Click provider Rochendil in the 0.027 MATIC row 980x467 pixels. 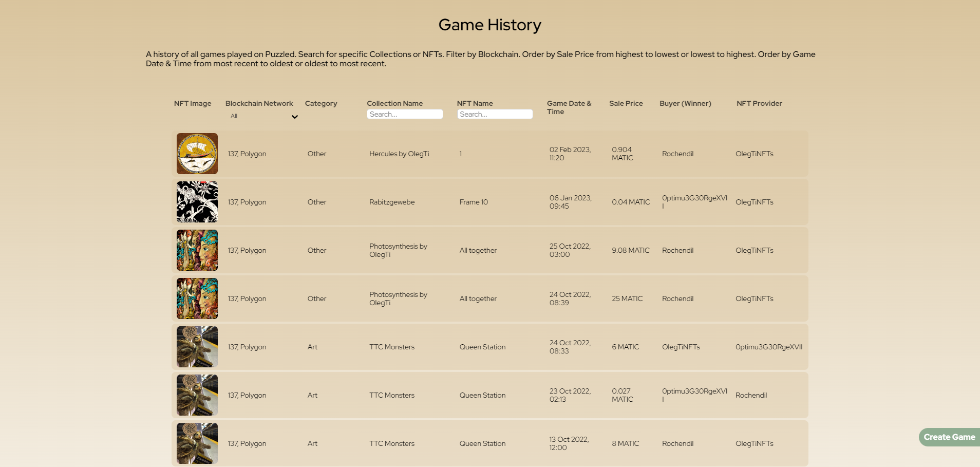click(751, 395)
